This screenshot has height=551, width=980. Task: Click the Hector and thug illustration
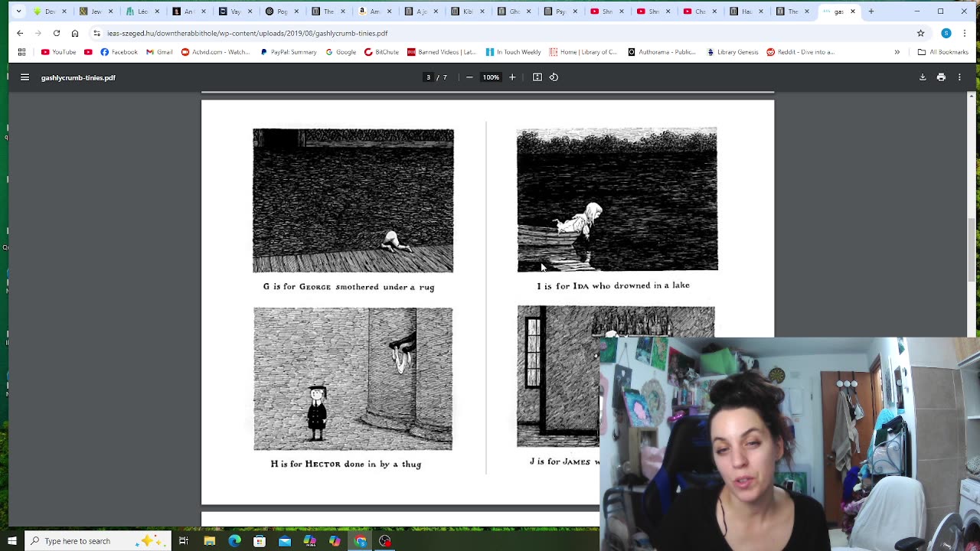pos(353,379)
